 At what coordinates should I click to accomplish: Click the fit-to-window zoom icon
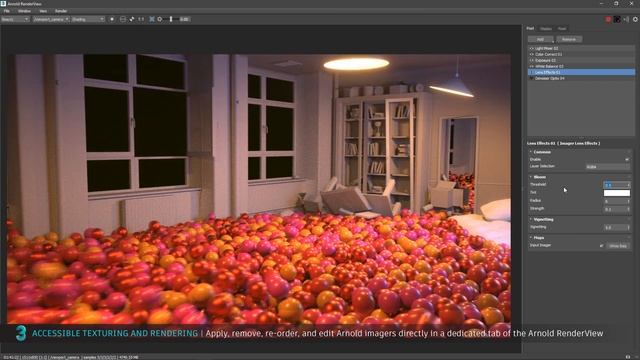tap(132, 19)
